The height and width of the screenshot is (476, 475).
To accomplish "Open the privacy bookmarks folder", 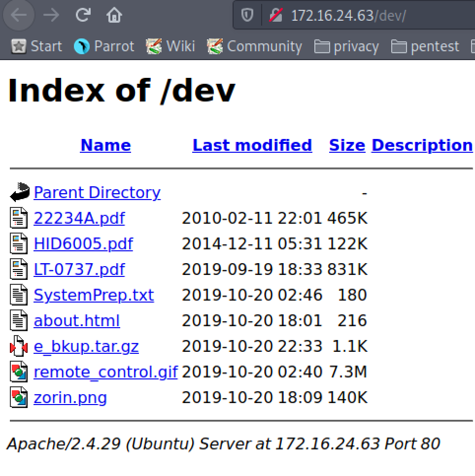I will click(347, 46).
